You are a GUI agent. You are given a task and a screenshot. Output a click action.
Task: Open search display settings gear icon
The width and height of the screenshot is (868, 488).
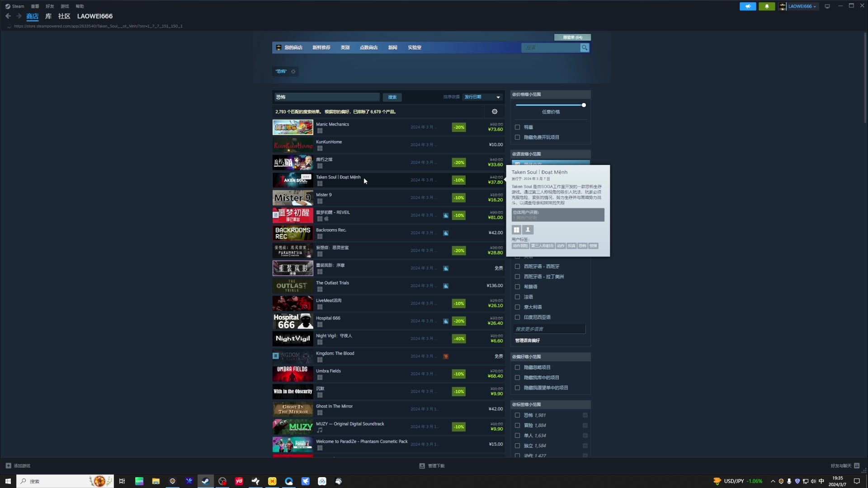[x=495, y=112]
